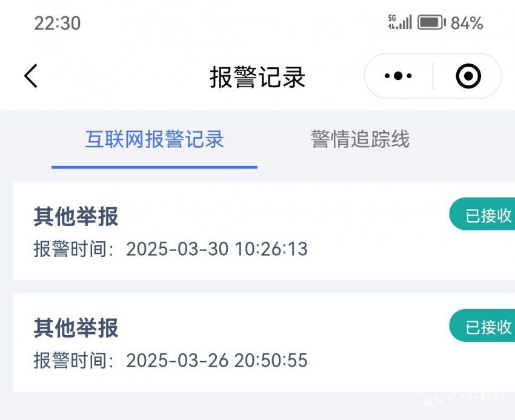515x420 pixels.
Task: Tap 已接收 badge on March 30 record
Action: [482, 214]
